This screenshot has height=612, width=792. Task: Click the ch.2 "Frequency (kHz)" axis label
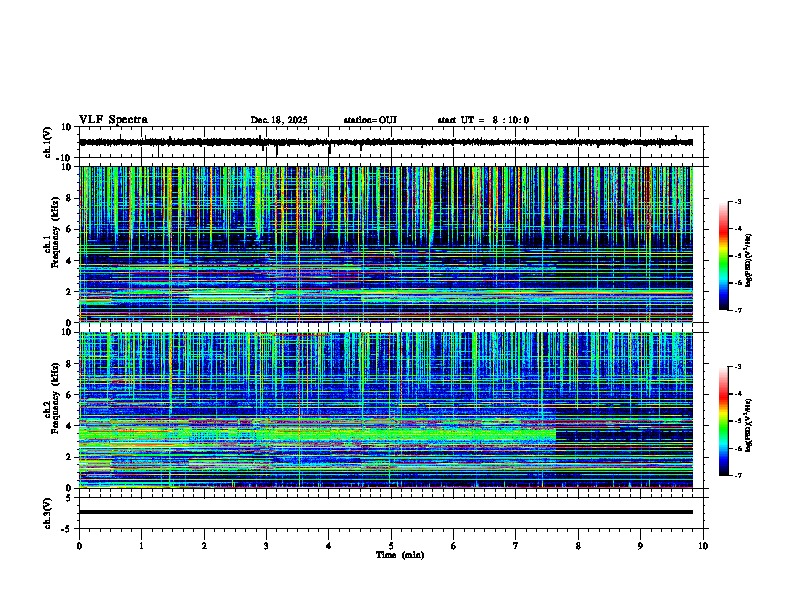point(55,398)
